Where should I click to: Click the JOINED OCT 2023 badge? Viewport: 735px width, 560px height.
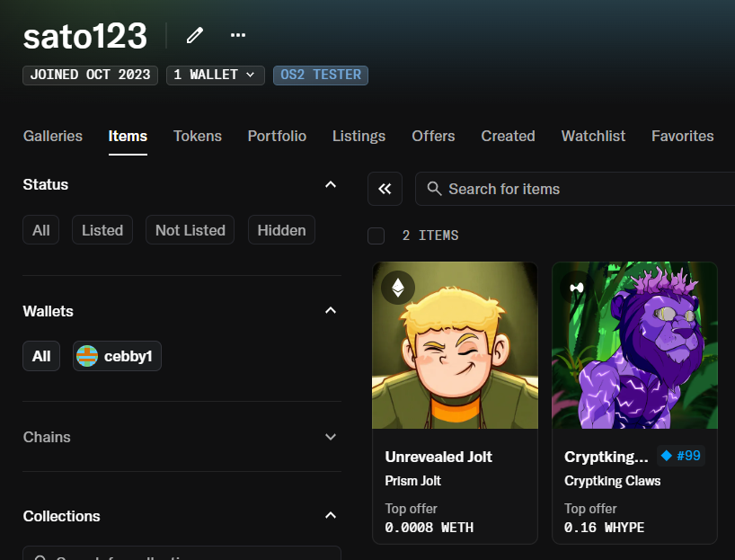pos(91,75)
